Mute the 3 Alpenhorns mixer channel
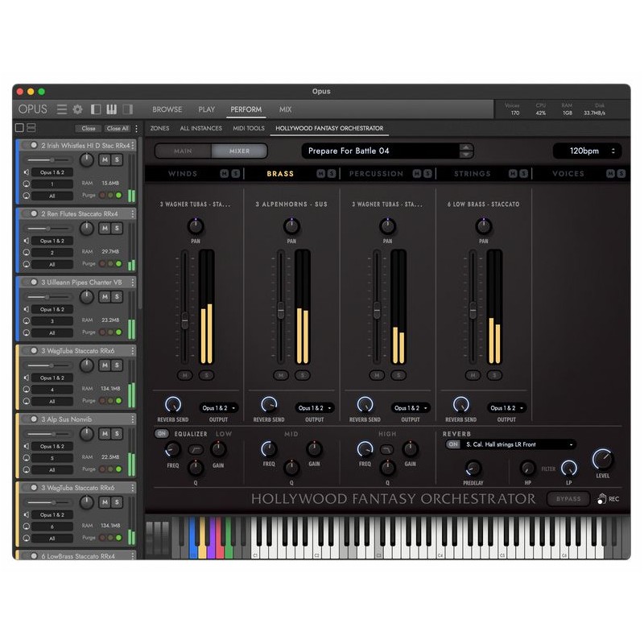644x644 pixels. click(282, 374)
